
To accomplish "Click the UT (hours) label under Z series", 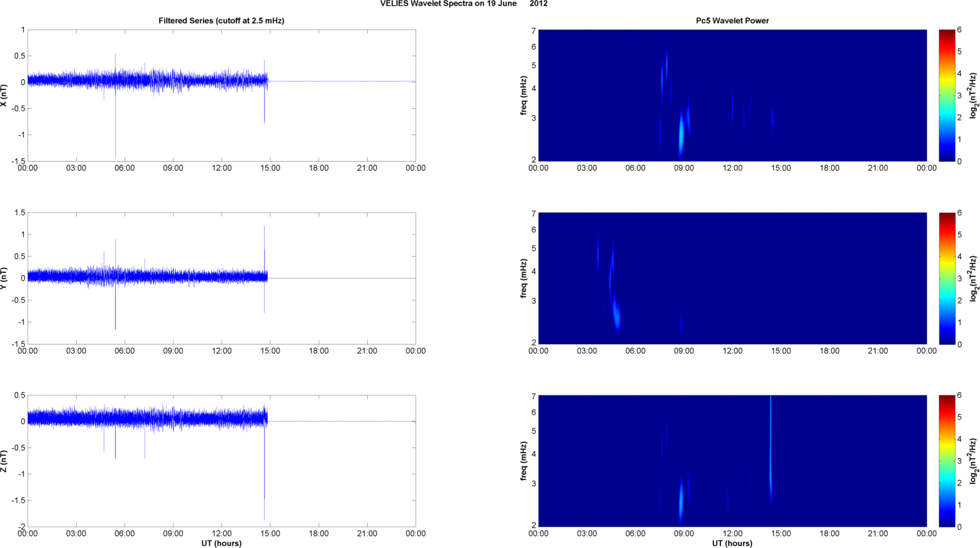I will (221, 543).
